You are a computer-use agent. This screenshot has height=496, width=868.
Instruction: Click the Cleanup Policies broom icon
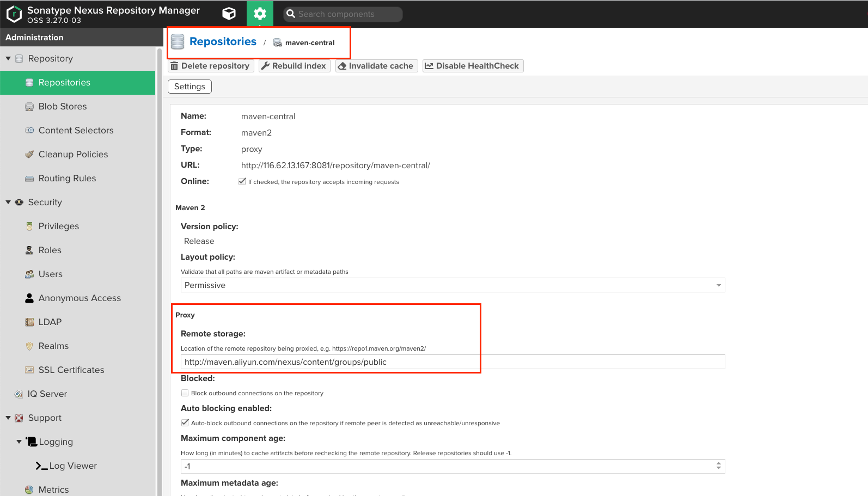tap(29, 155)
